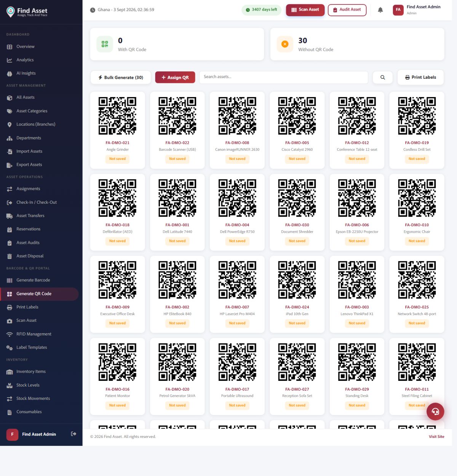The width and height of the screenshot is (457, 476).
Task: Click the HP LaserJet Pro M404 label
Action: (x=237, y=314)
